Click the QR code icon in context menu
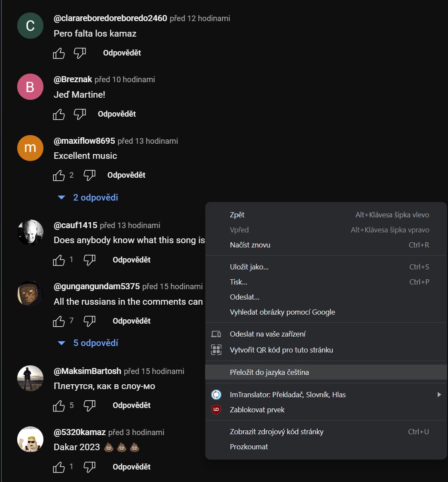This screenshot has height=482, width=448. coord(216,350)
